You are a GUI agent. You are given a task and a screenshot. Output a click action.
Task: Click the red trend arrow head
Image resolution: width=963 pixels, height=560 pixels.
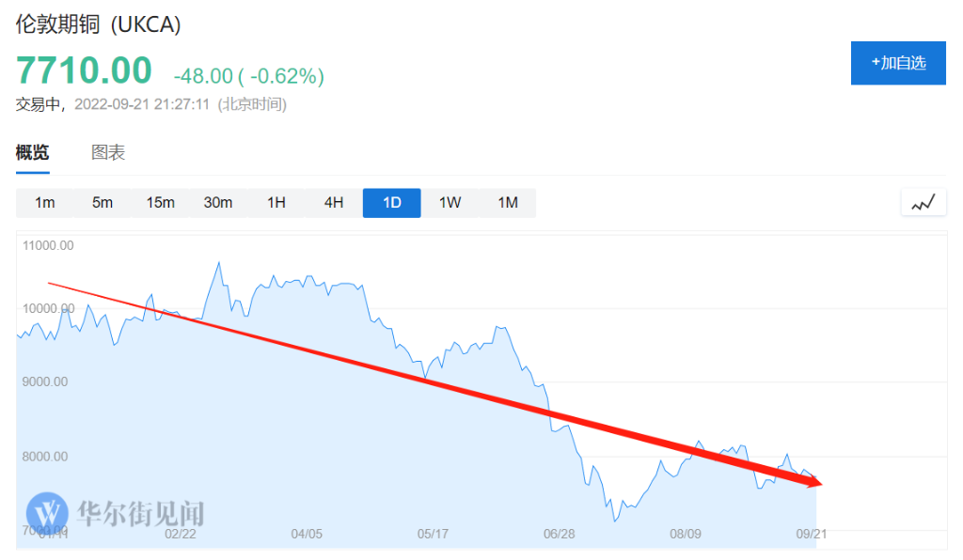click(x=812, y=480)
